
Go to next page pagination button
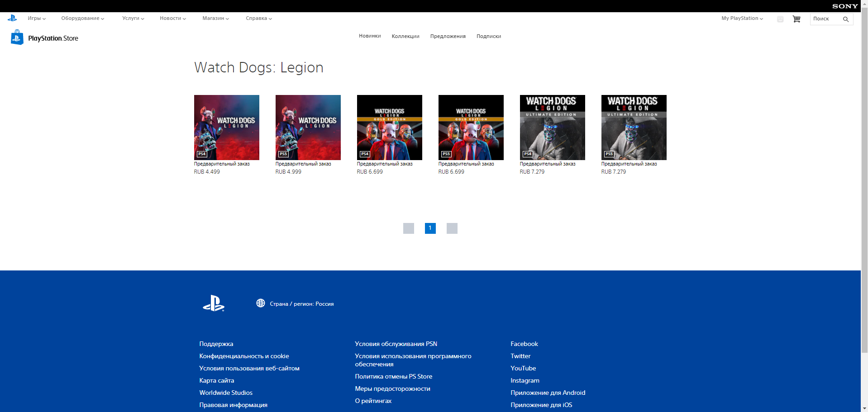point(452,228)
